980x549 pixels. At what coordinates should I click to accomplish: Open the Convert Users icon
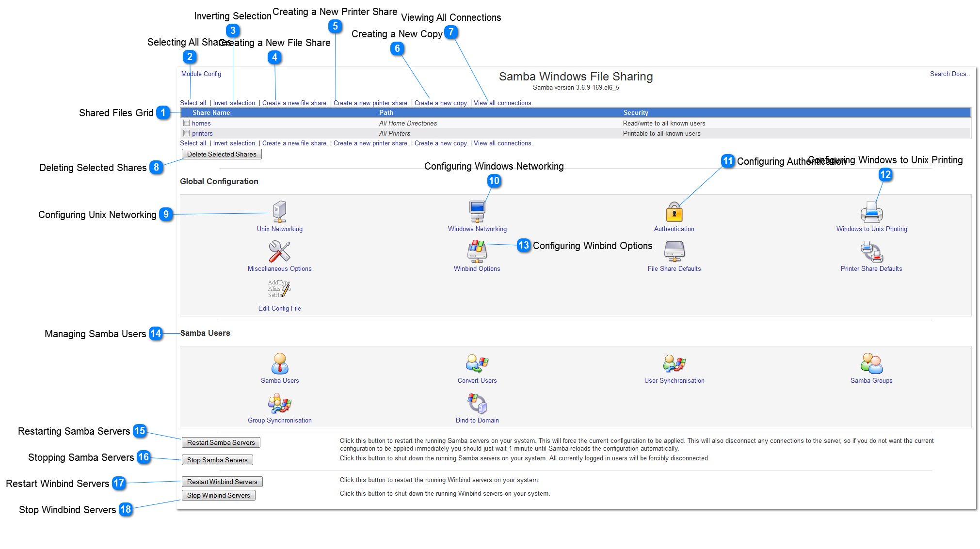point(477,363)
